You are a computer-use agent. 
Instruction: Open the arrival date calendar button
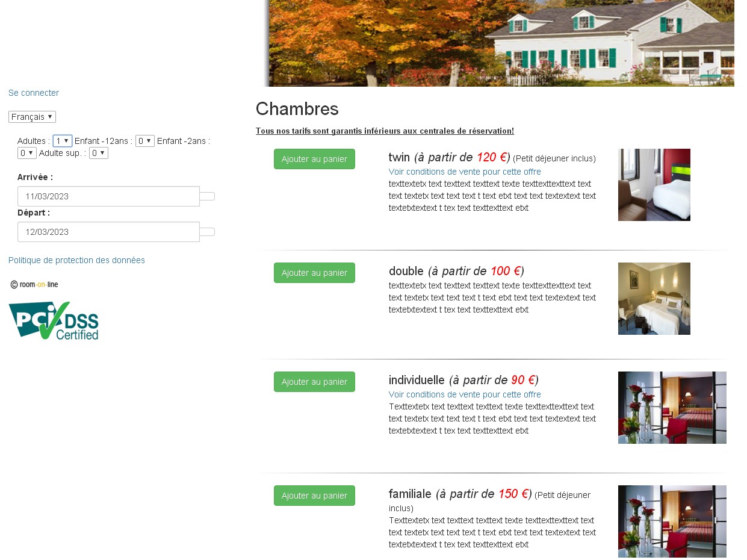coord(207,196)
